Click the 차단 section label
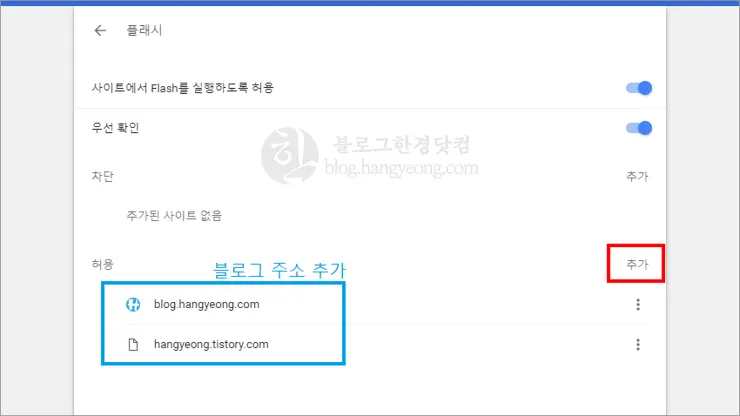 coord(102,177)
